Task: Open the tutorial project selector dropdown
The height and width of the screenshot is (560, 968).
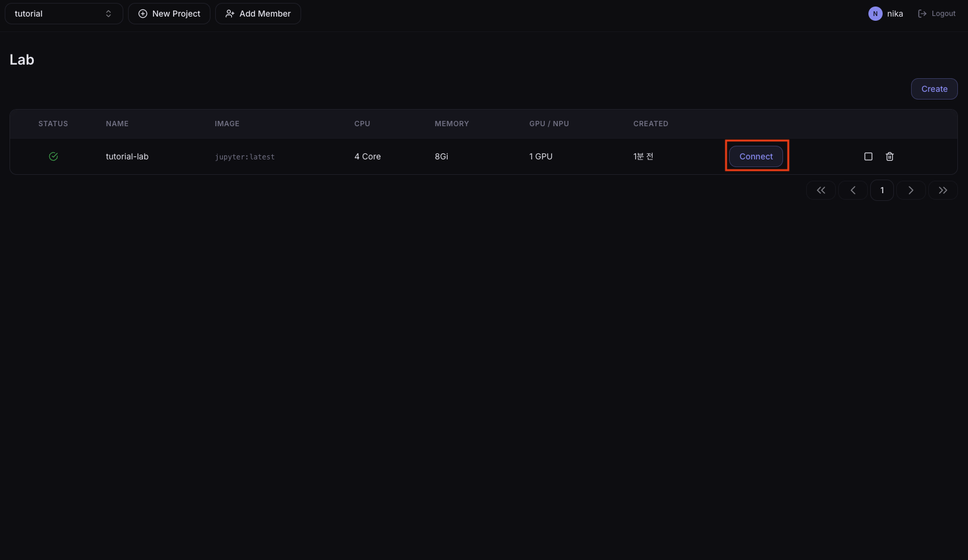Action: click(x=64, y=14)
